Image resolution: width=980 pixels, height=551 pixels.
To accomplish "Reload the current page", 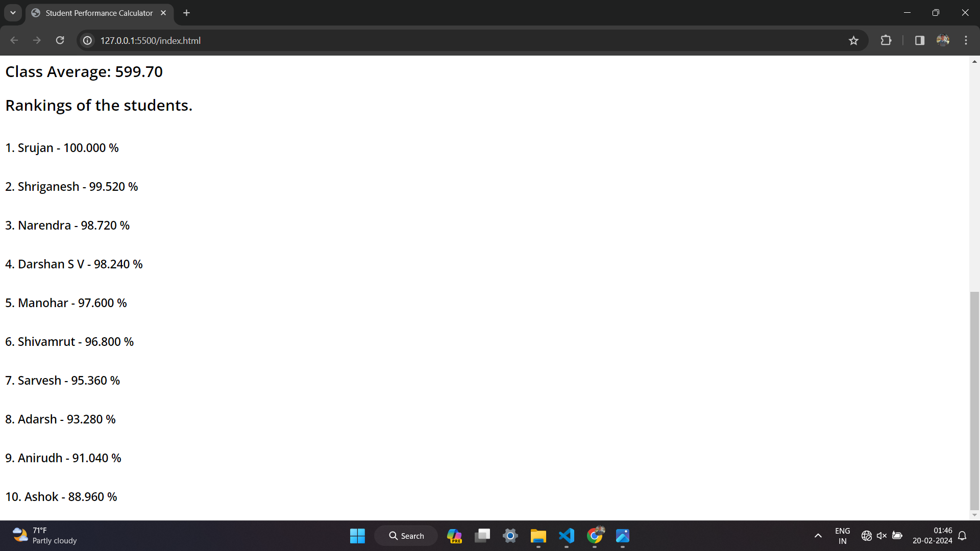I will point(60,40).
